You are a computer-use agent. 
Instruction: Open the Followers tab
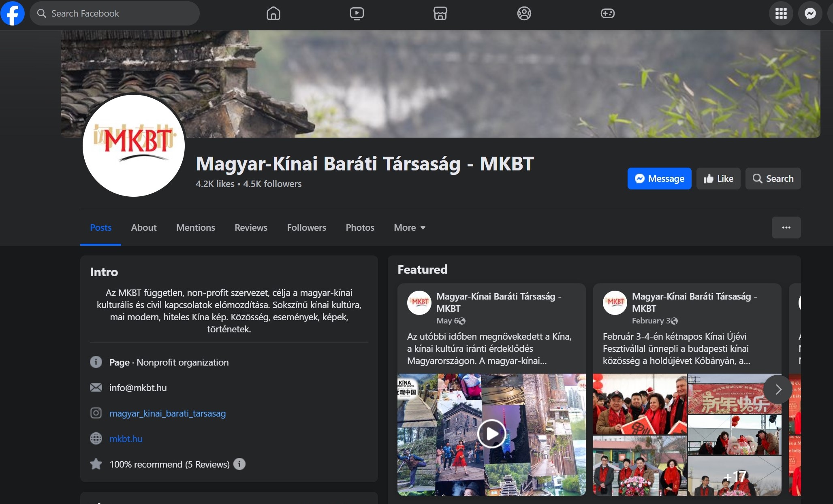[306, 228]
